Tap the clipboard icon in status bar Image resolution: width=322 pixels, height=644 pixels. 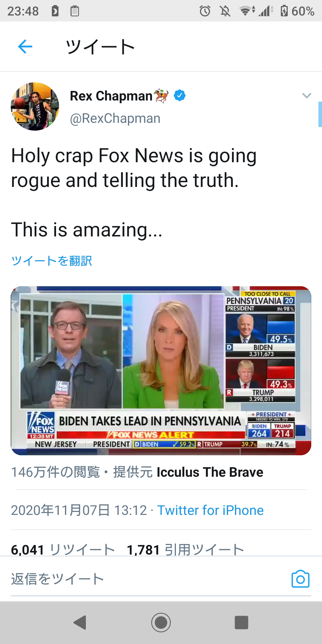click(x=75, y=11)
